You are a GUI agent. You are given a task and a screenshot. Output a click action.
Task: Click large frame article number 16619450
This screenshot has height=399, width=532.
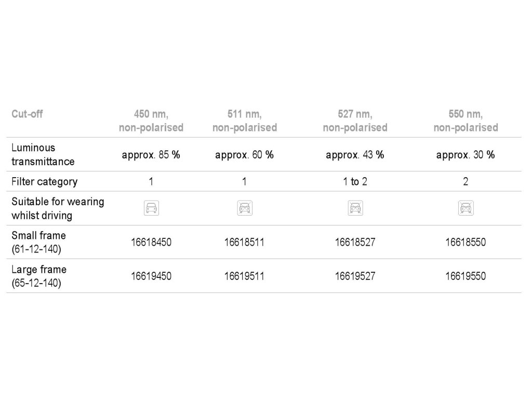[151, 276]
